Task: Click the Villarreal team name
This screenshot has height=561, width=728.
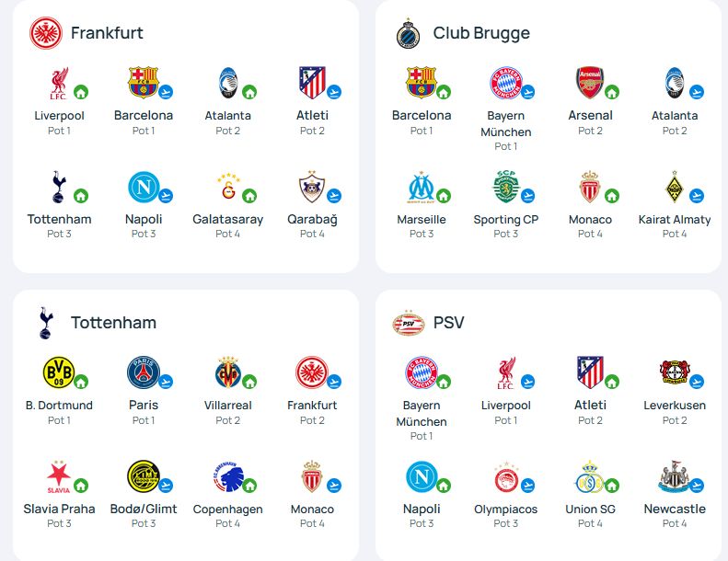Action: click(228, 405)
